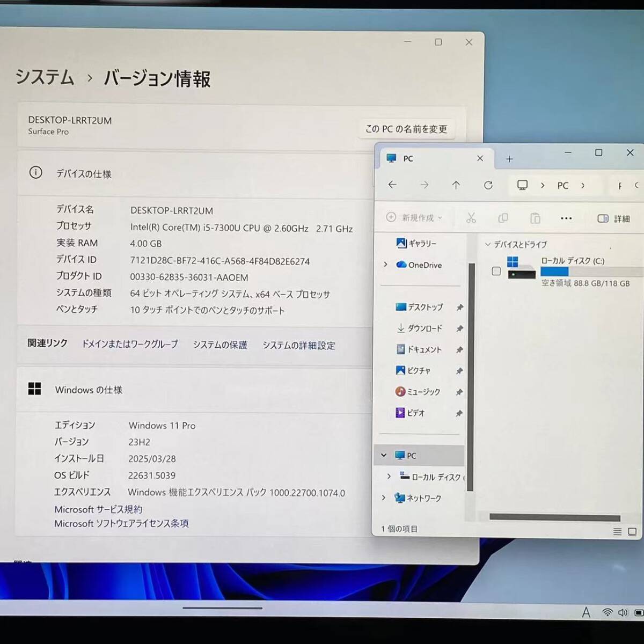Toggle the 詳細 details pane button
This screenshot has width=644, height=644.
613,218
